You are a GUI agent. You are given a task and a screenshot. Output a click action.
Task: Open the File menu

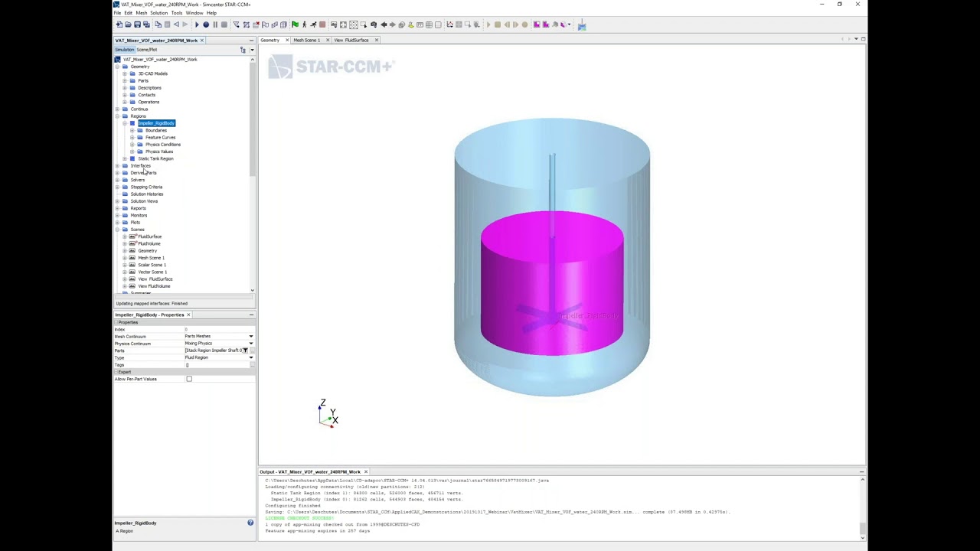point(117,13)
